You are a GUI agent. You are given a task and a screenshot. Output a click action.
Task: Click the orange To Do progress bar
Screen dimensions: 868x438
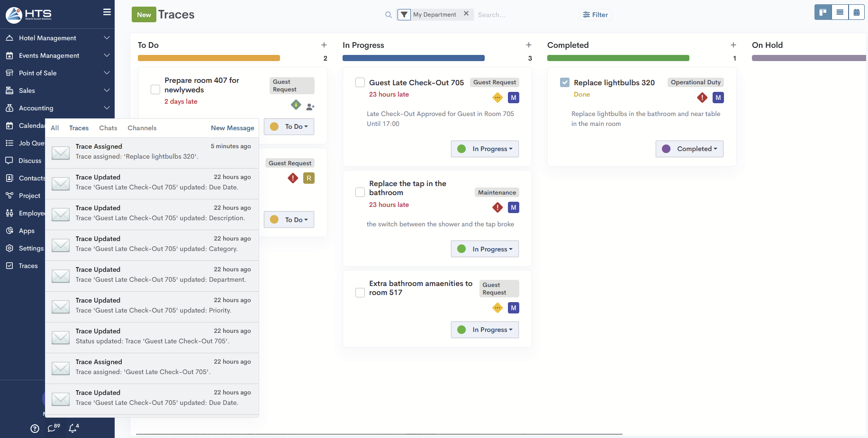click(209, 58)
